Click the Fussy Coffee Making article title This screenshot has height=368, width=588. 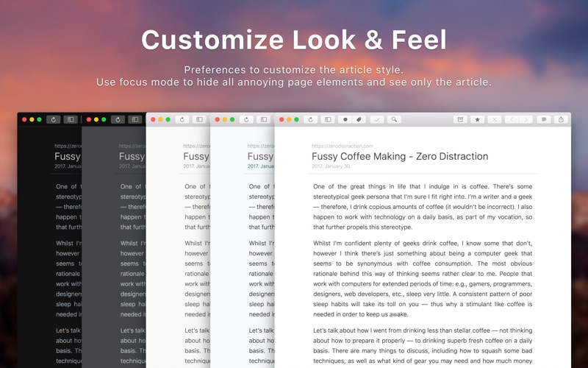click(400, 156)
